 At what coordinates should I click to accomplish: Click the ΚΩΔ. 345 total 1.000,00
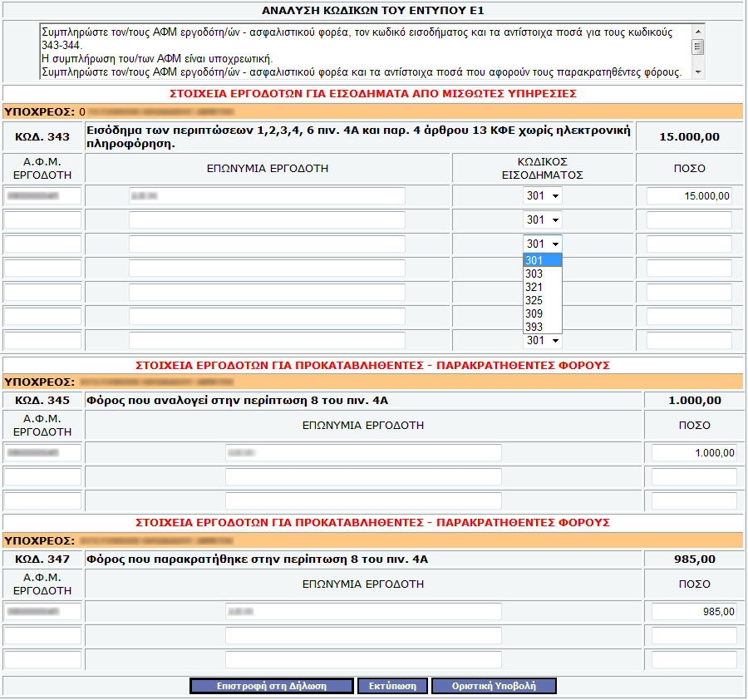(x=695, y=401)
